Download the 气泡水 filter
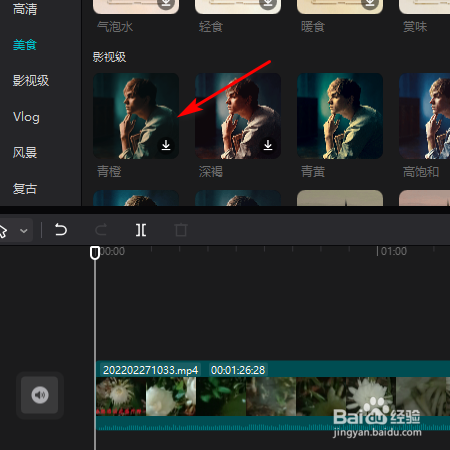This screenshot has width=450, height=450. click(x=166, y=3)
